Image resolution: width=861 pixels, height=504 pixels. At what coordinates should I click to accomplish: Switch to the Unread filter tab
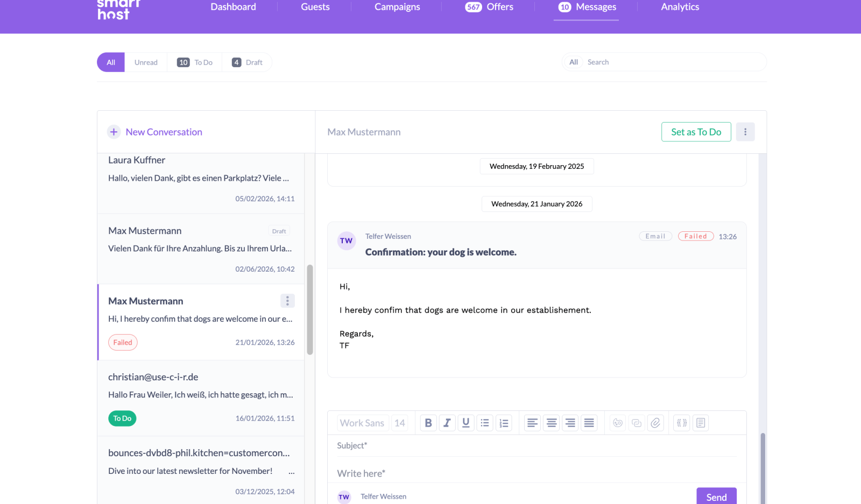coord(146,62)
